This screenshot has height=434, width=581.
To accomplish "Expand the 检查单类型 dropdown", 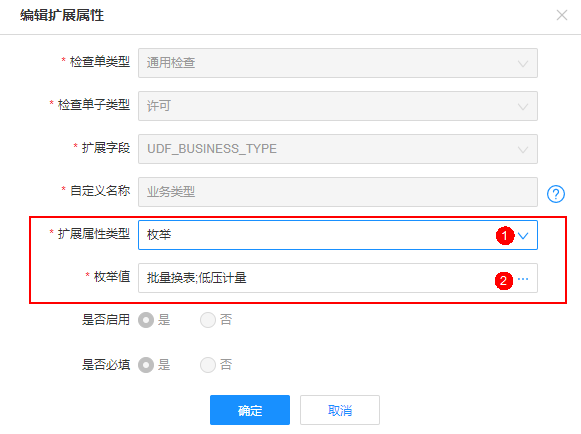I will tap(338, 63).
